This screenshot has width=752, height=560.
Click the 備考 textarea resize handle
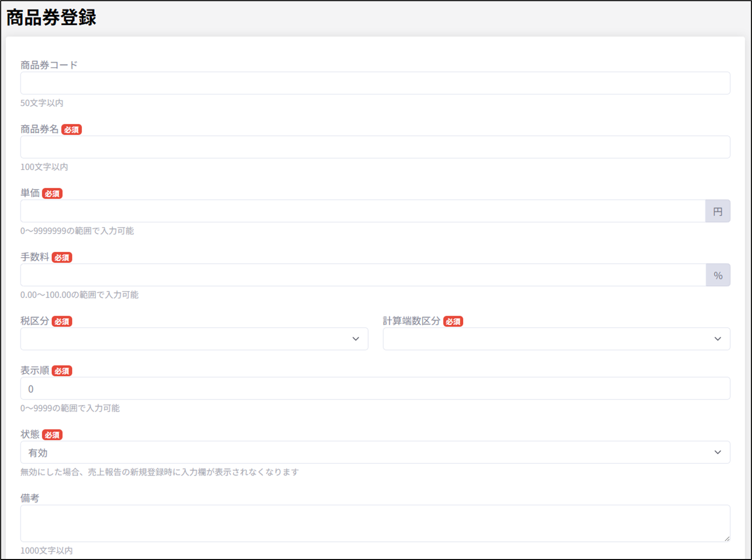727,538
